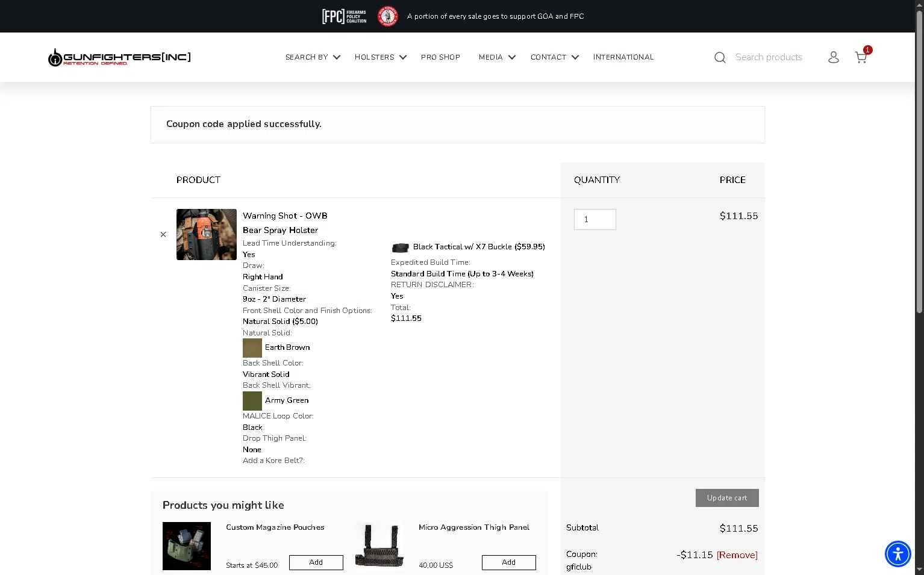This screenshot has width=924, height=575.
Task: Remove the Warning Shot holster from cart
Action: click(x=163, y=235)
